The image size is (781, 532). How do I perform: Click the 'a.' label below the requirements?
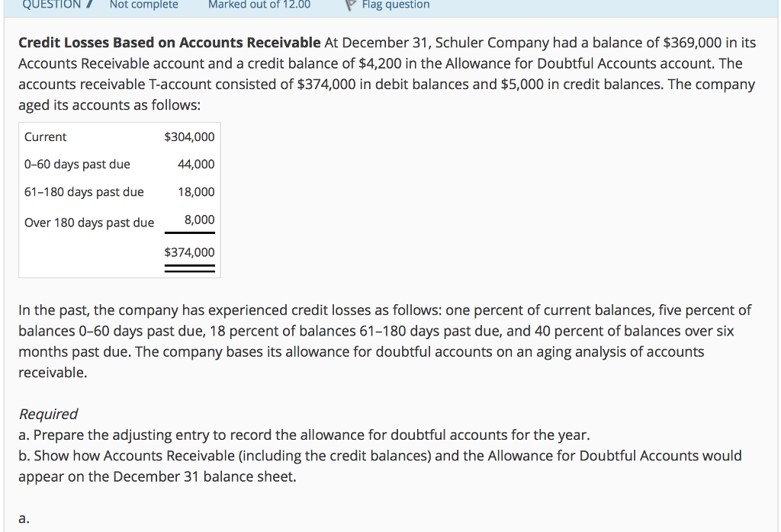pos(23,518)
